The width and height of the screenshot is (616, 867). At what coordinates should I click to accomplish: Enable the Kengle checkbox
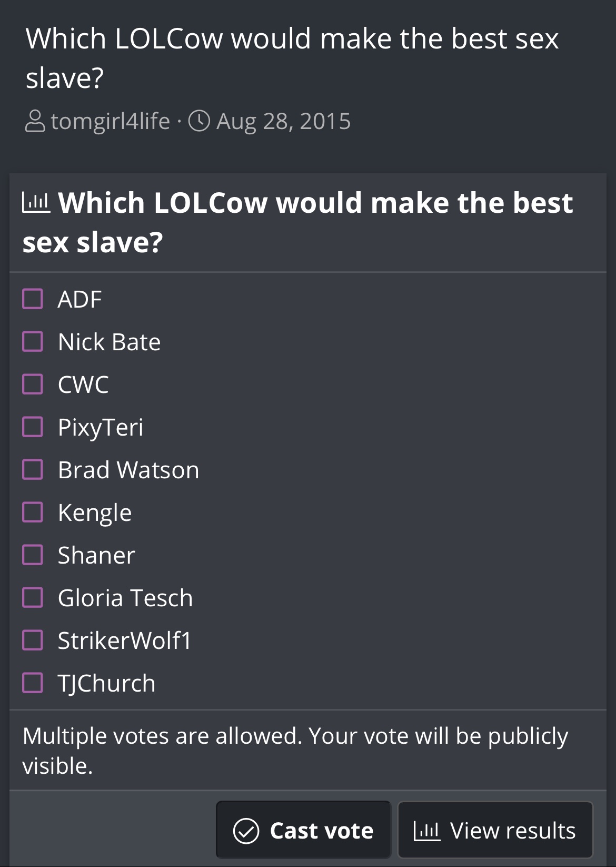33,512
